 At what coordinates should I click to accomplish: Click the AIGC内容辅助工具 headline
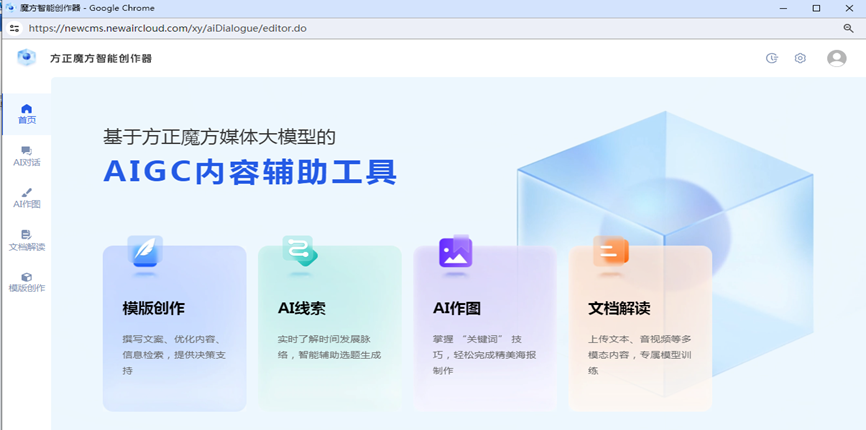250,172
